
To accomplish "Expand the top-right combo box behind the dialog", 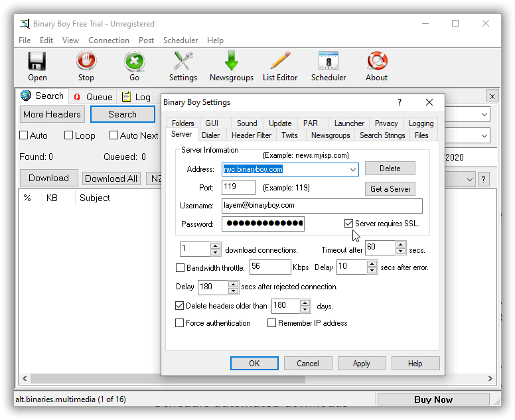I will 484,115.
